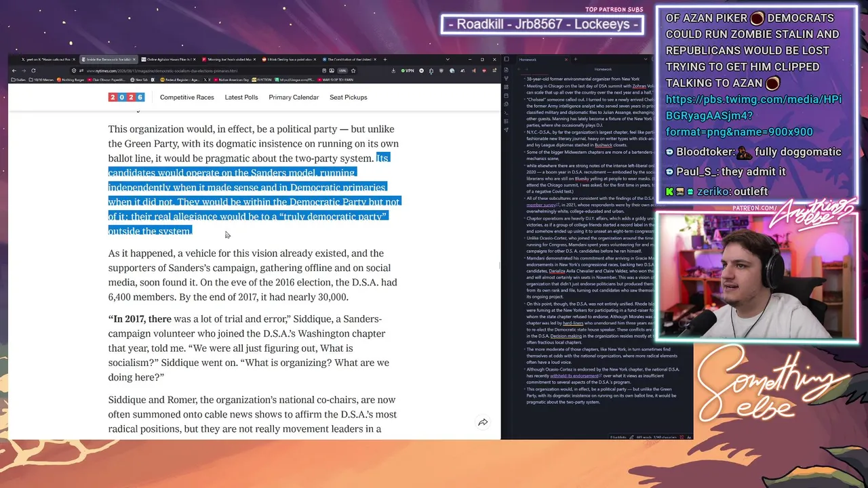Open Obsidian quick switcher file icon

506,69
